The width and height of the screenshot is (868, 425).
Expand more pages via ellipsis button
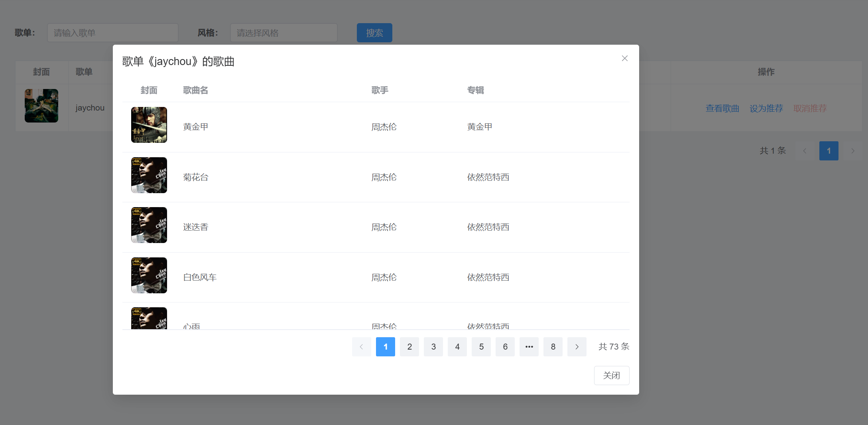coord(529,347)
